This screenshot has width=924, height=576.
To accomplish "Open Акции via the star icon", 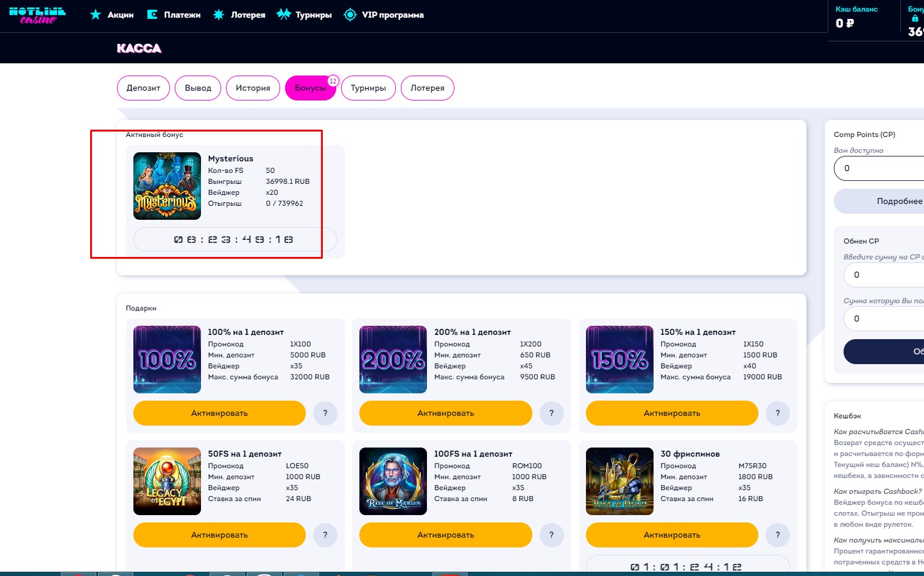I will 96,15.
